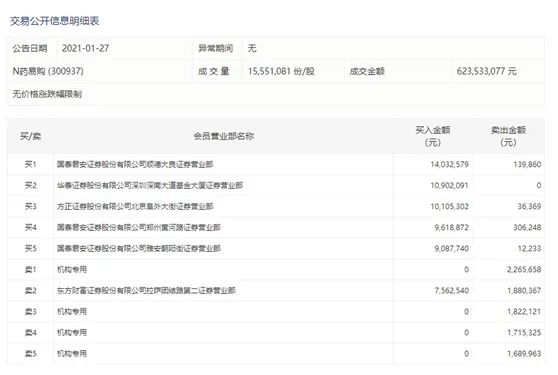Viewport: 558px width, 375px height.
Task: Click the 卖出金额 column header
Action: [508, 136]
